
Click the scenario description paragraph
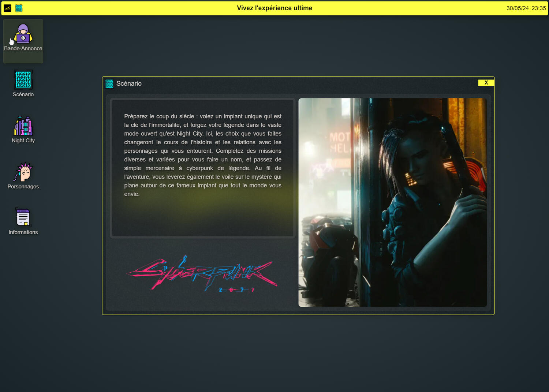coord(203,155)
